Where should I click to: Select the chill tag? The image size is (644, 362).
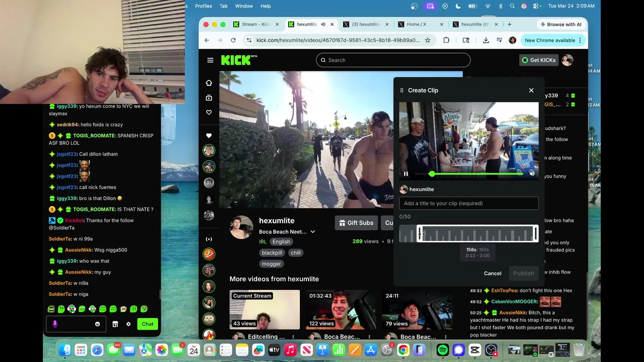click(x=296, y=253)
